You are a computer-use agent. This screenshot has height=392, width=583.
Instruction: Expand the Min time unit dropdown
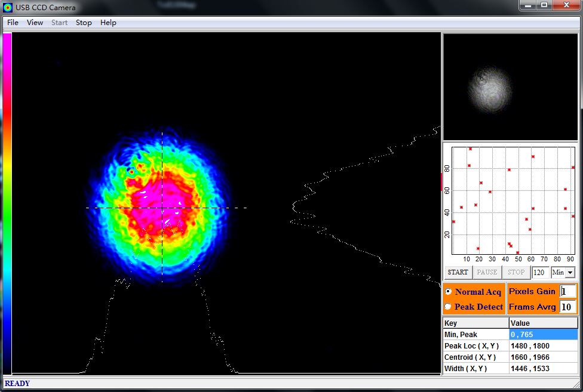pyautogui.click(x=570, y=273)
